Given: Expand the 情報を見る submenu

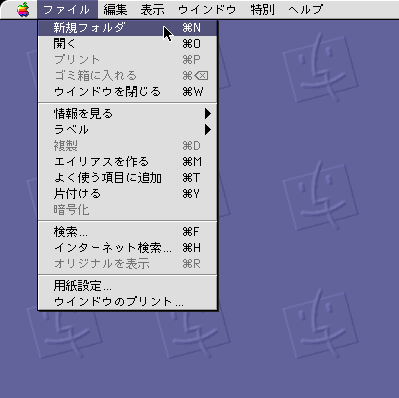Looking at the screenshot, I should (128, 114).
